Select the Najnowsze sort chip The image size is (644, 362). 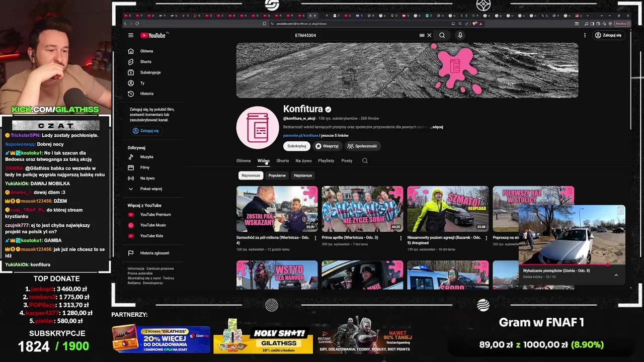click(x=251, y=175)
